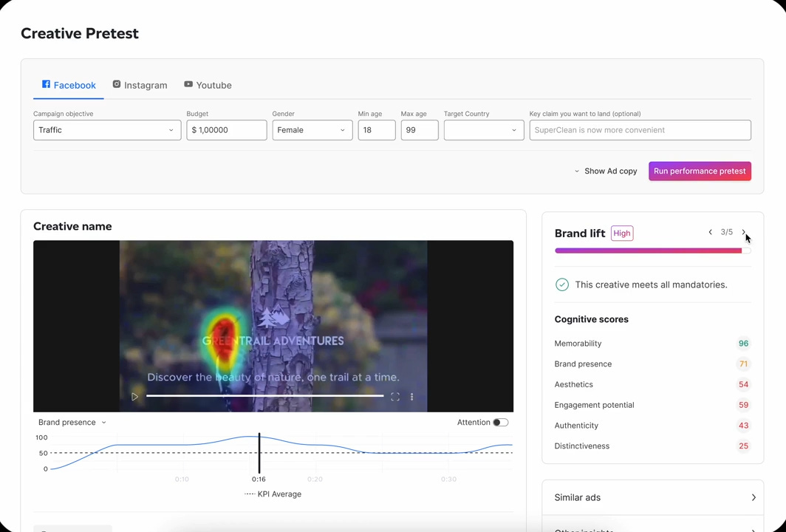This screenshot has width=786, height=532.
Task: Click the Brand lift progress bar
Action: [653, 250]
